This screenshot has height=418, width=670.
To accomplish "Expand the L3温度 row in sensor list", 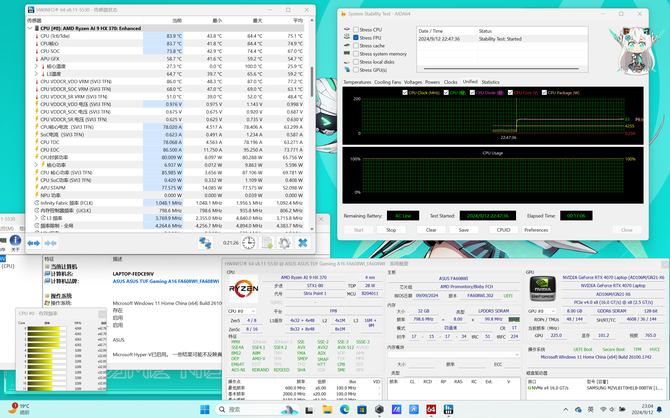I will point(36,74).
